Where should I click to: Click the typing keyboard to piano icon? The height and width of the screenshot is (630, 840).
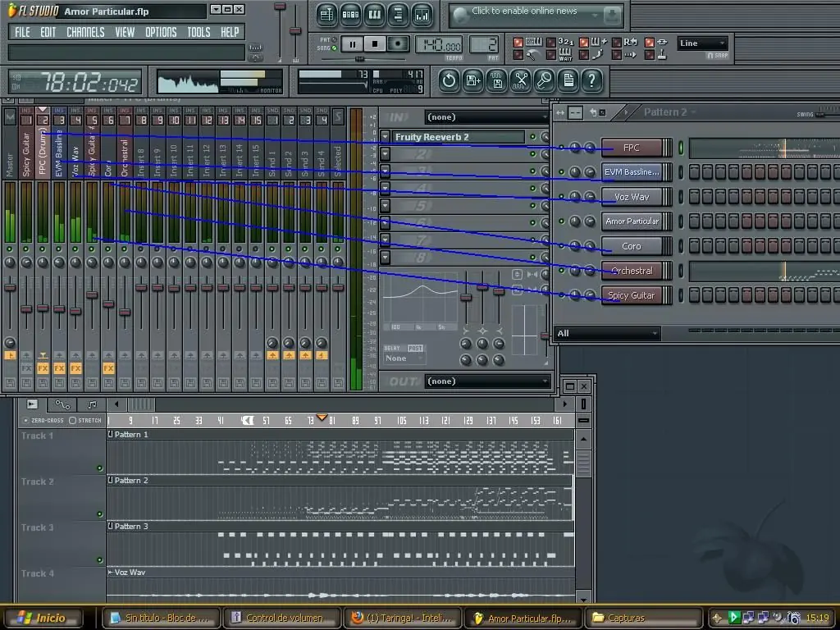pos(533,42)
